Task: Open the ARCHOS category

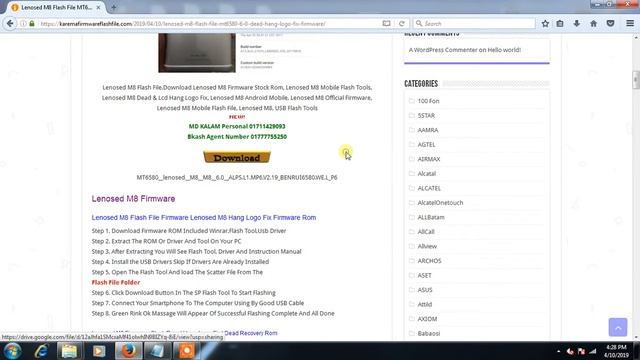Action: [x=429, y=260]
